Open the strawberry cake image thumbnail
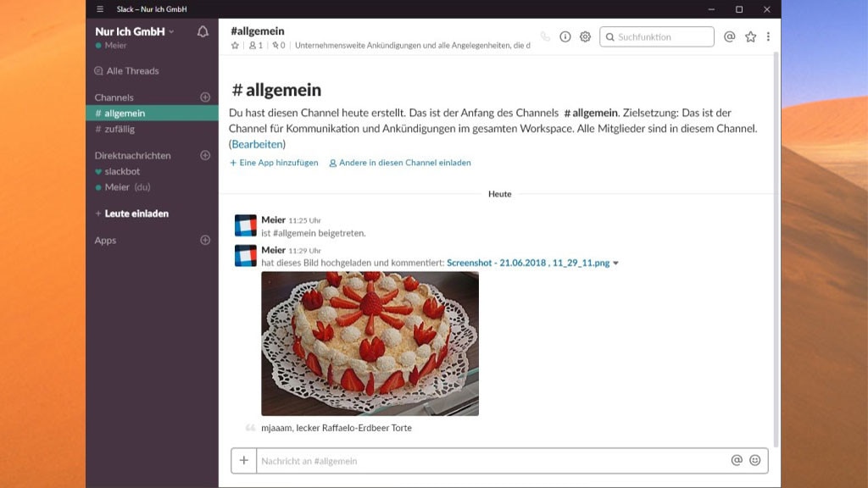This screenshot has height=488, width=868. (x=370, y=343)
